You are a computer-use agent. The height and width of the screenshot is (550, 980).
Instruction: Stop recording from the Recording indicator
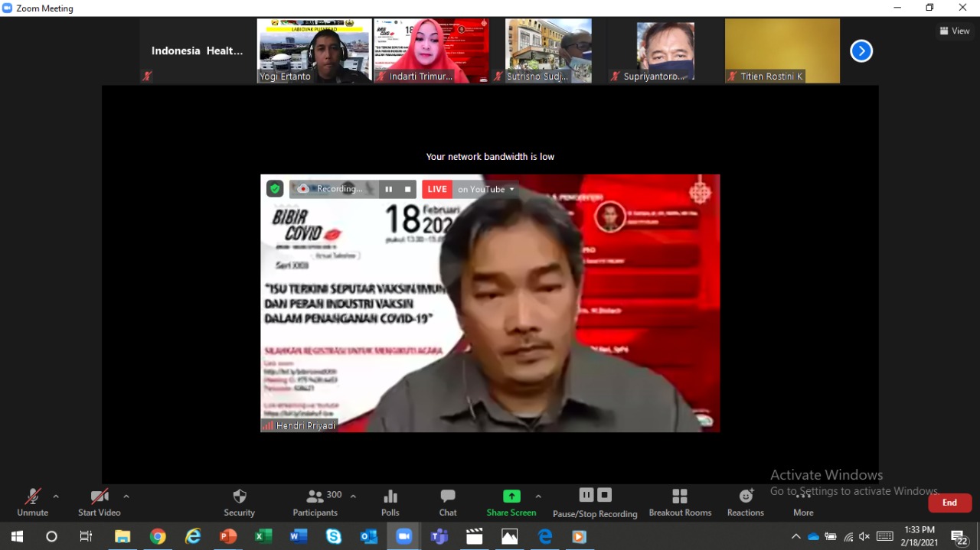(408, 189)
